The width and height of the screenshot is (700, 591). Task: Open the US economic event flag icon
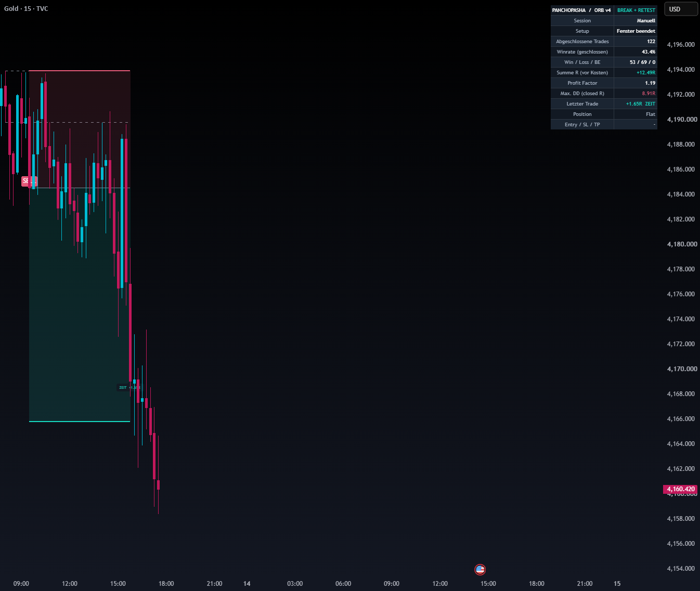(480, 570)
